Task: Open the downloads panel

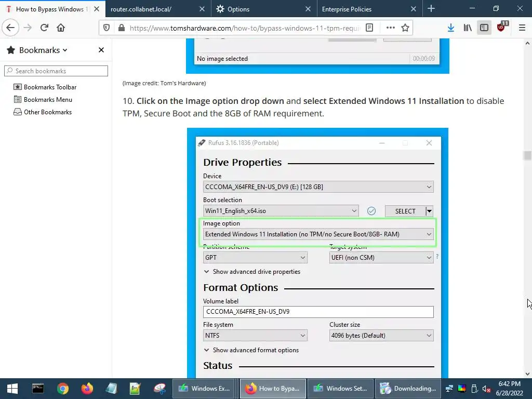Action: coord(451,28)
